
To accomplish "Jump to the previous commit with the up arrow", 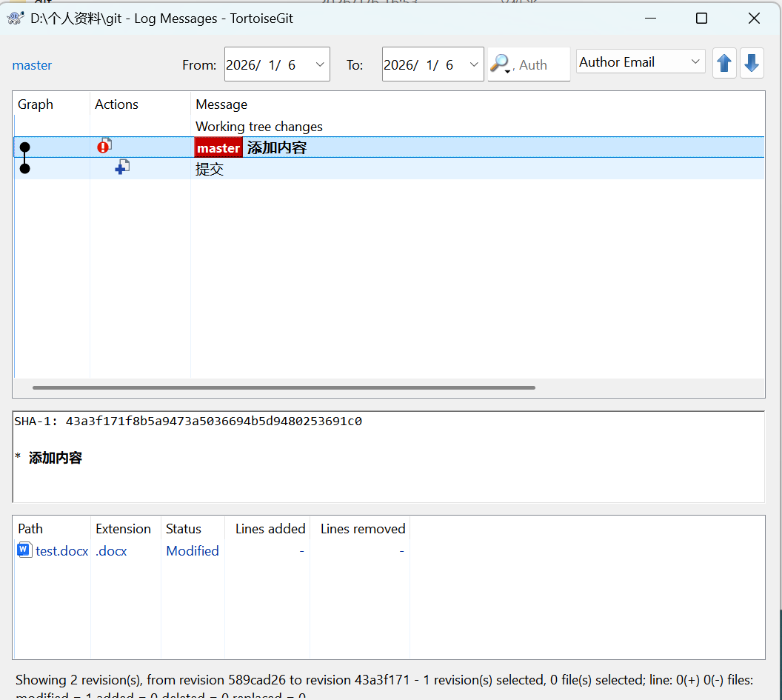I will tap(725, 64).
